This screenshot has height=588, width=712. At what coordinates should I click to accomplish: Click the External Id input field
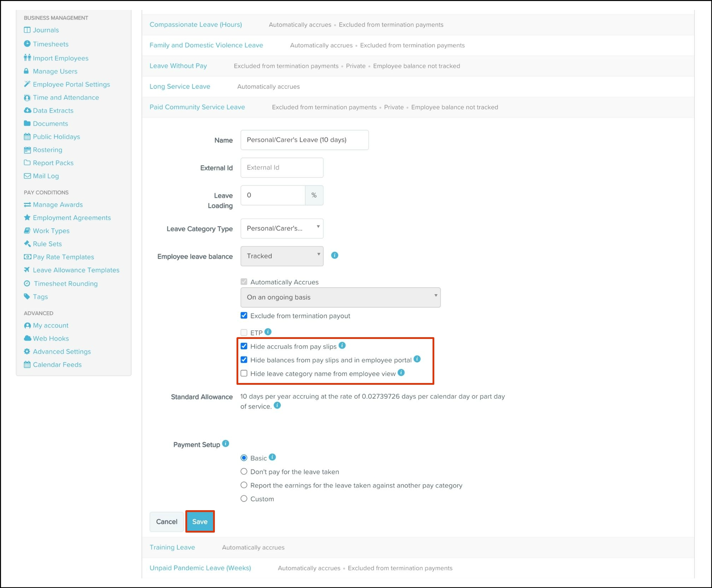click(282, 168)
